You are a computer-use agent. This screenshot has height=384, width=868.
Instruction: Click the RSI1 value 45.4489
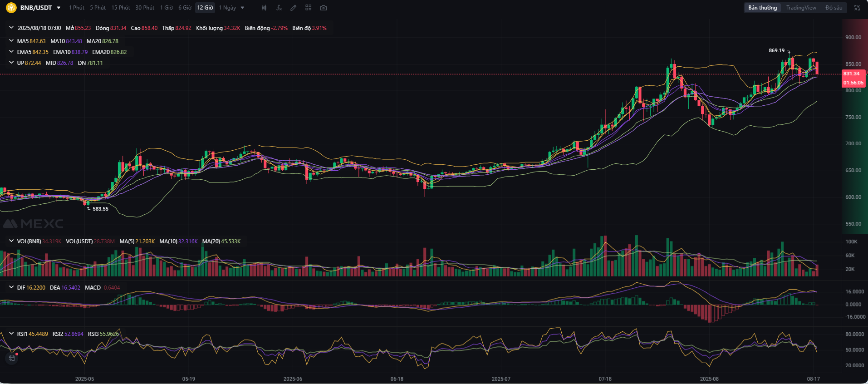pos(38,334)
